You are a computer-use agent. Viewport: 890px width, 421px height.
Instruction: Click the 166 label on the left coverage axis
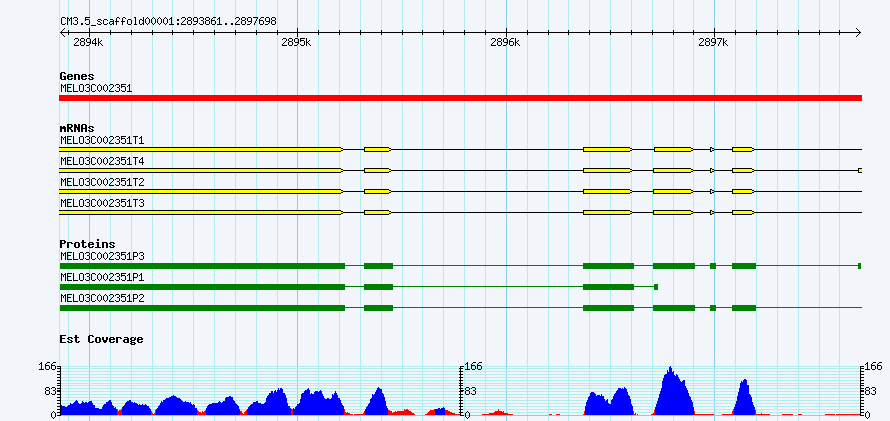[x=46, y=366]
